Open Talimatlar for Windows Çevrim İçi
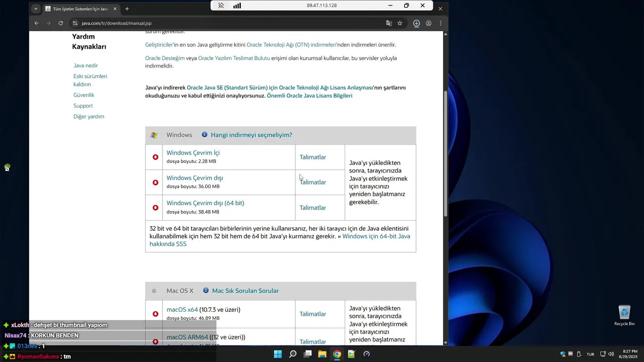The image size is (644, 362). (x=313, y=157)
